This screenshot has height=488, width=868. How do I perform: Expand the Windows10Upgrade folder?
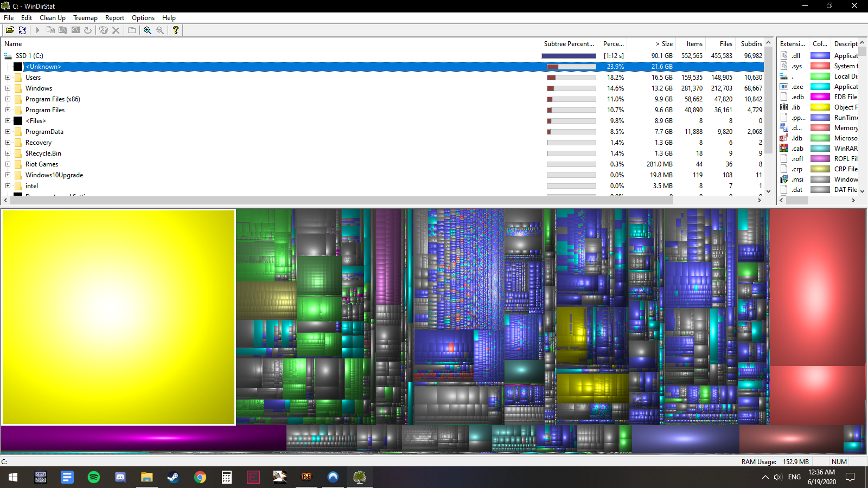pos(8,175)
